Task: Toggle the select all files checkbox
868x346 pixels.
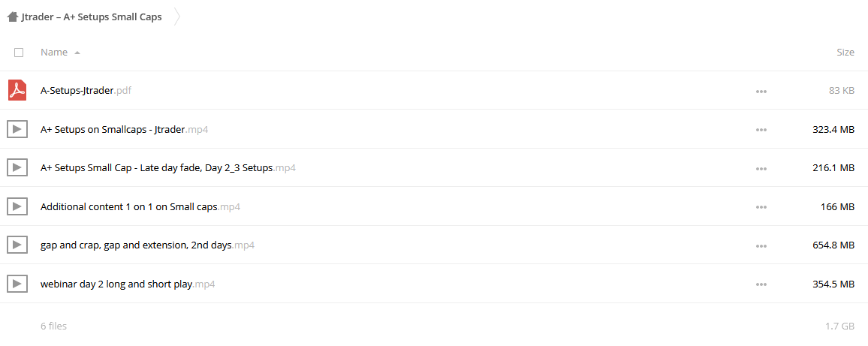Action: [x=19, y=53]
